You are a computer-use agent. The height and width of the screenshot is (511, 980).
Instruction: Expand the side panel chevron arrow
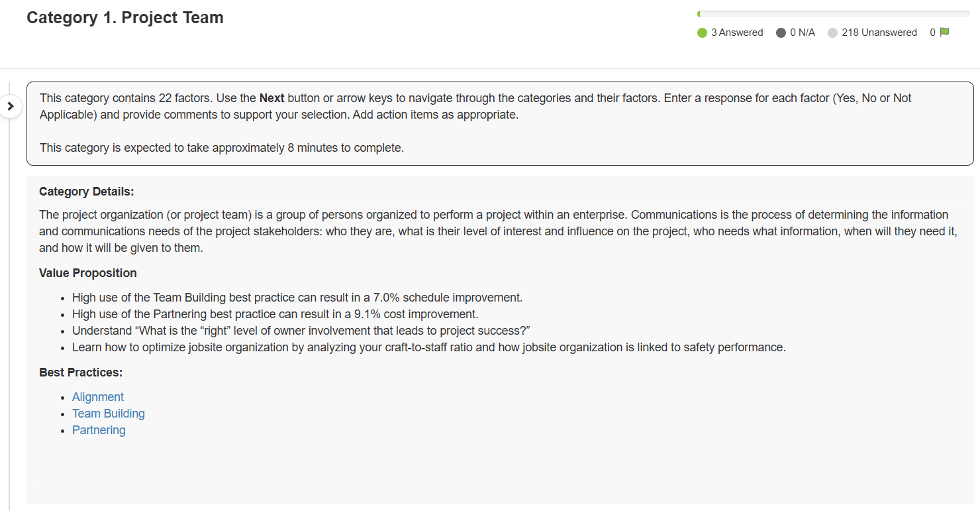pyautogui.click(x=11, y=106)
